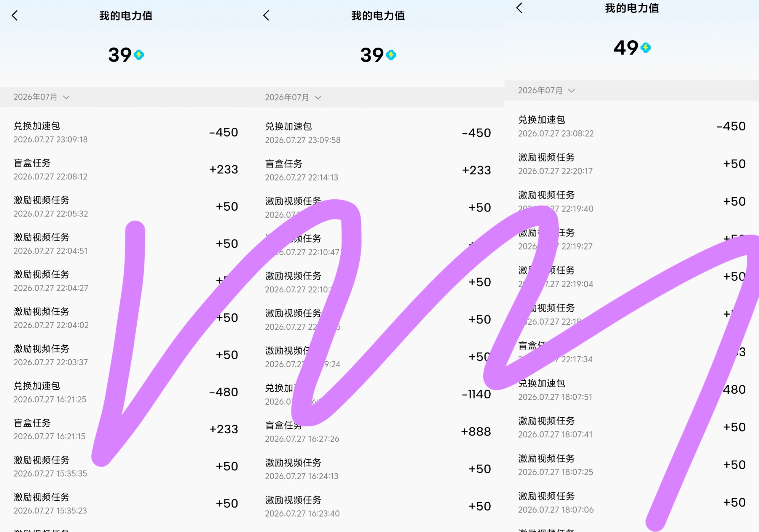
Task: Select the entry at 22:19:27
Action: (632, 239)
